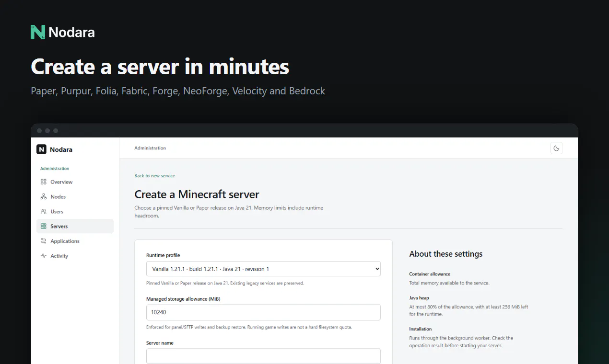Screen dimensions: 609x364
Task: Open Activity in the sidebar menu
Action: (x=75, y=256)
